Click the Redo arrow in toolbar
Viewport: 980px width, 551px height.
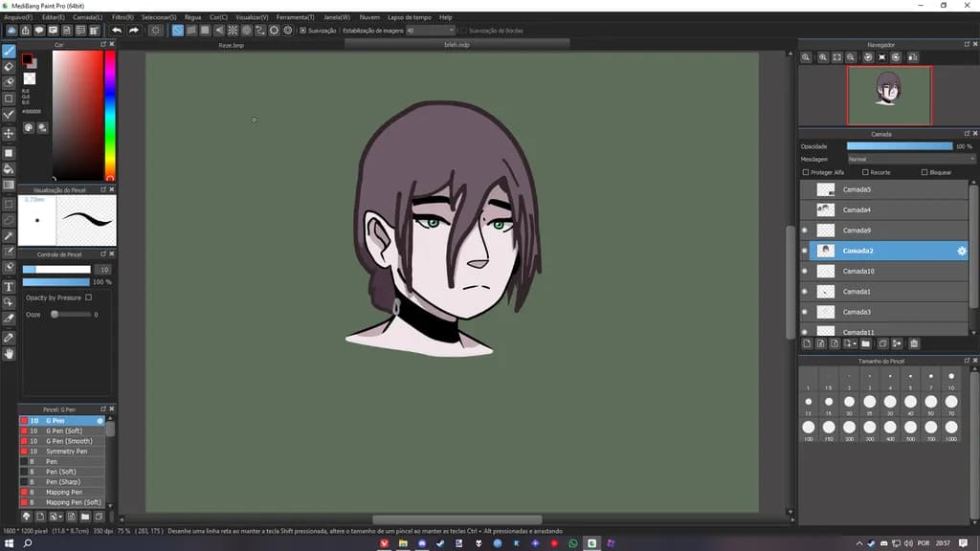pos(134,30)
